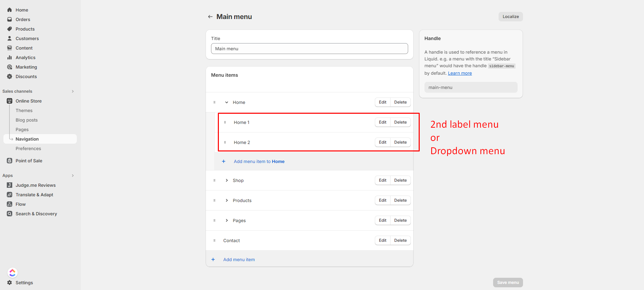Expand the Products menu item chevron
Viewport: 644px width, 290px height.
pyautogui.click(x=227, y=200)
